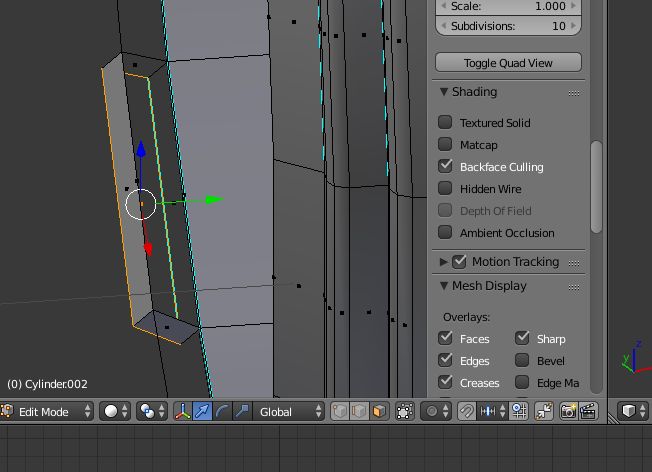
Task: Click the OpenGL render image camera icon
Action: 568,412
